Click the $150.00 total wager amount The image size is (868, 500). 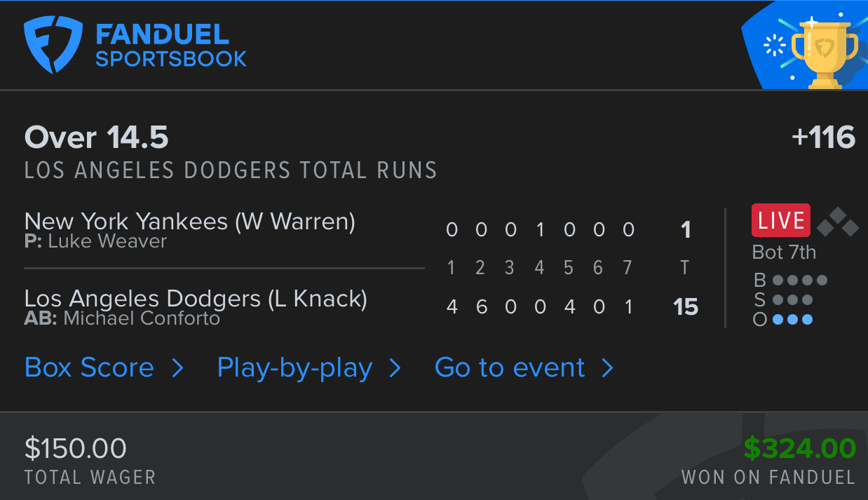(x=76, y=448)
